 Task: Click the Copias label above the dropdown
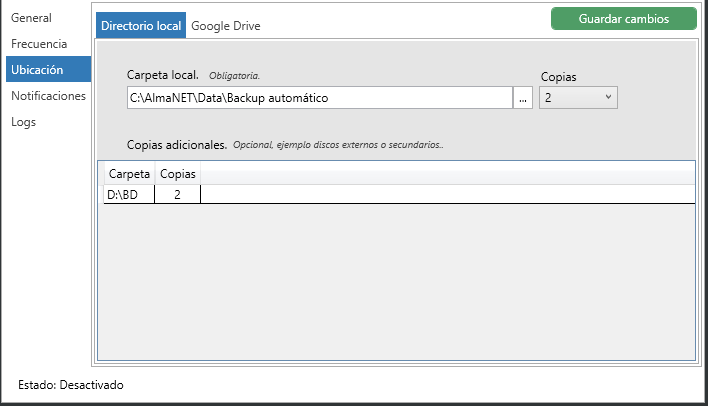pyautogui.click(x=558, y=77)
